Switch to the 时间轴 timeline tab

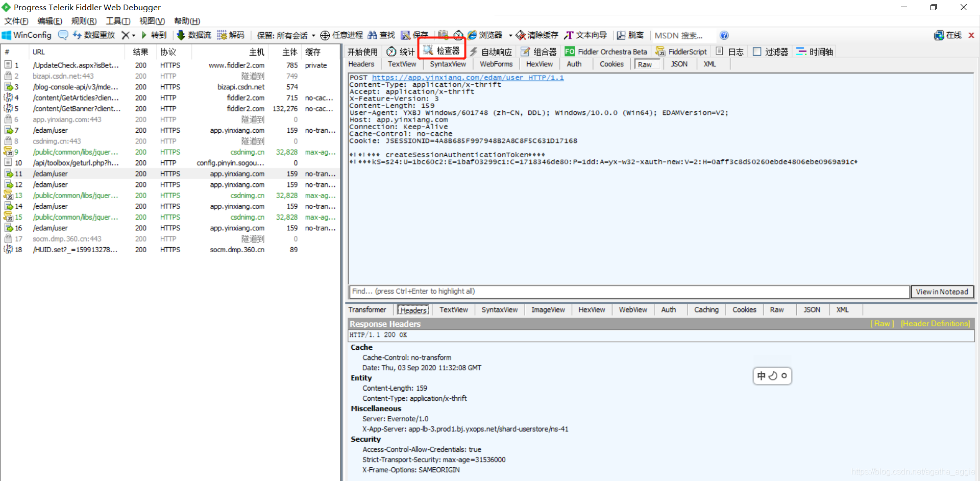[815, 52]
